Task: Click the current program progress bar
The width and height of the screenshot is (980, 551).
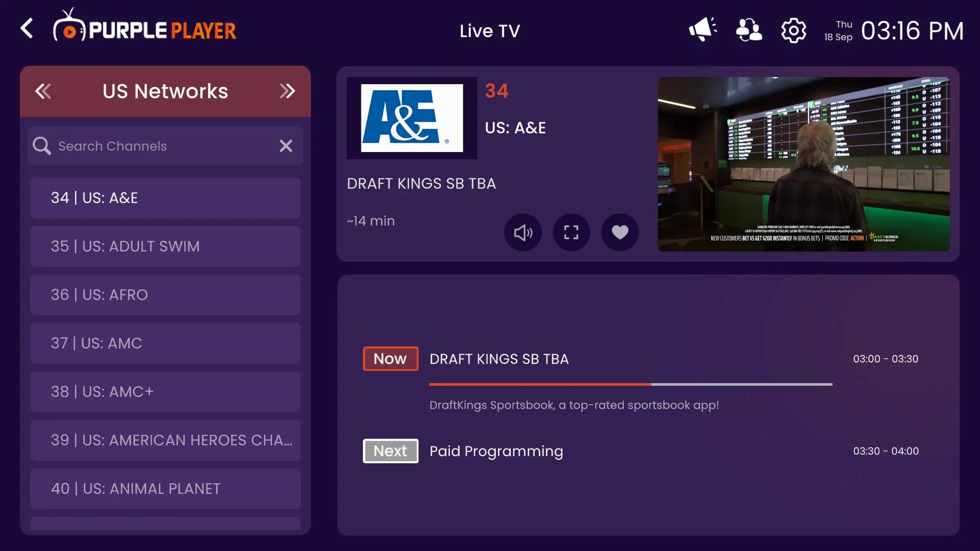Action: pyautogui.click(x=631, y=384)
